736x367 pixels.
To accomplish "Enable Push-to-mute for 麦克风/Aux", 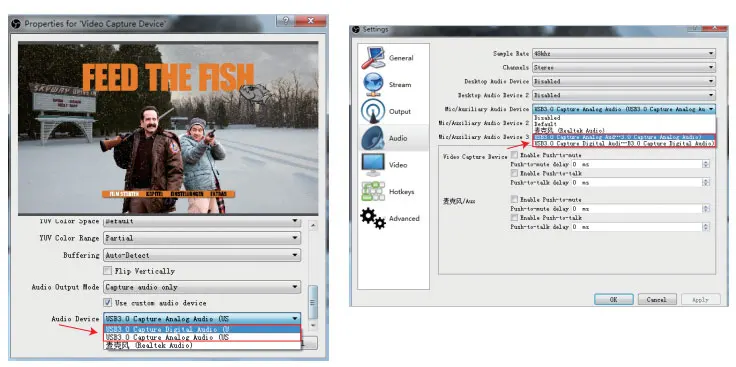I will tap(514, 199).
